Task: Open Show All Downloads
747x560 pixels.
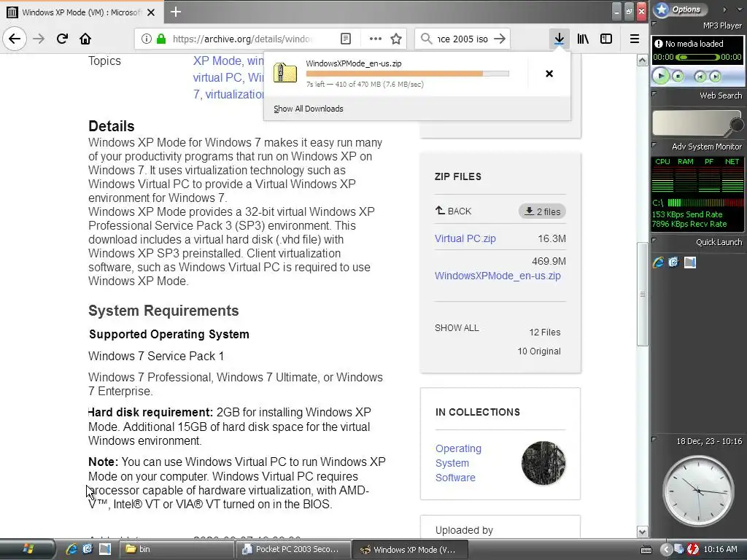Action: [x=309, y=109]
